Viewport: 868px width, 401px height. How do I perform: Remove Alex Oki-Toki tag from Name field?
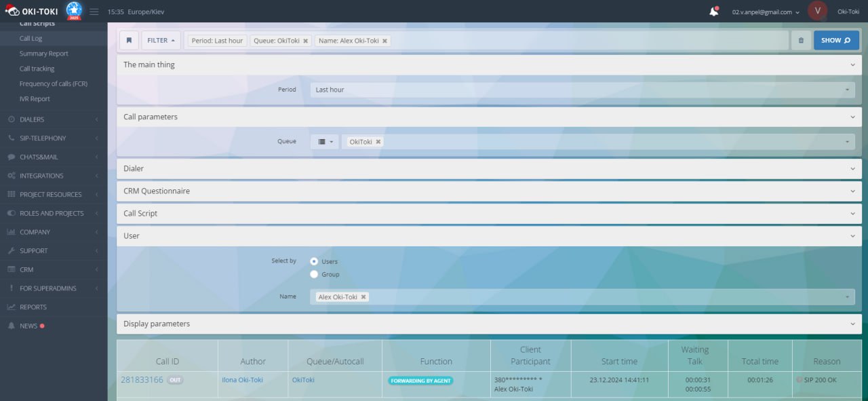point(363,297)
